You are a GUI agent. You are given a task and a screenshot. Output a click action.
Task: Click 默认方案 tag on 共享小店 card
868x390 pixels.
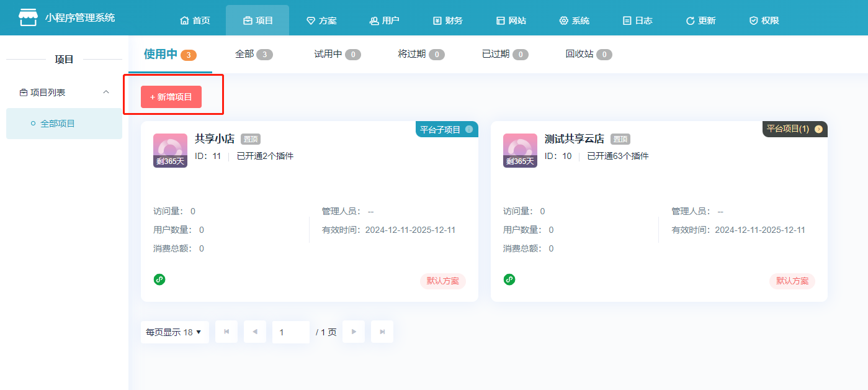[443, 281]
